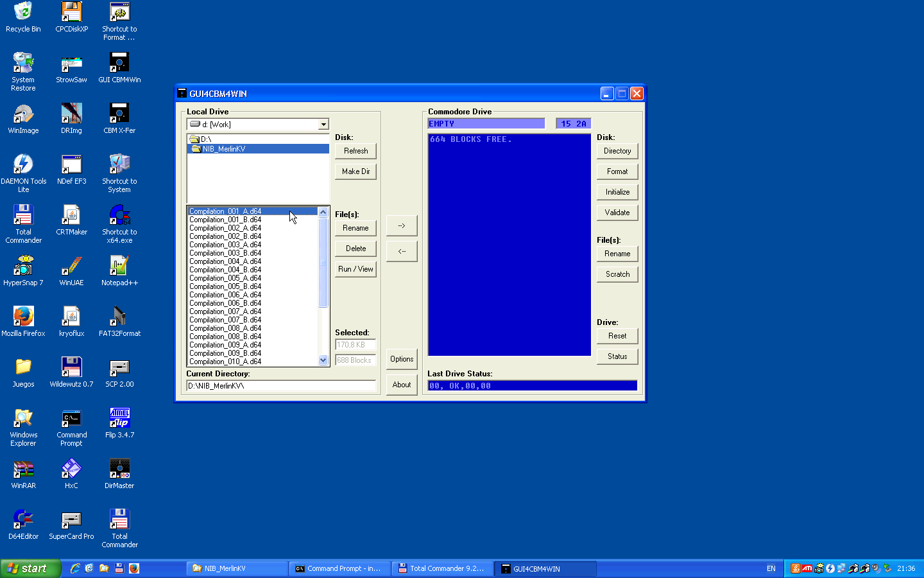Select the NIB_MerlinKV folder
This screenshot has width=924, height=578.
[258, 148]
